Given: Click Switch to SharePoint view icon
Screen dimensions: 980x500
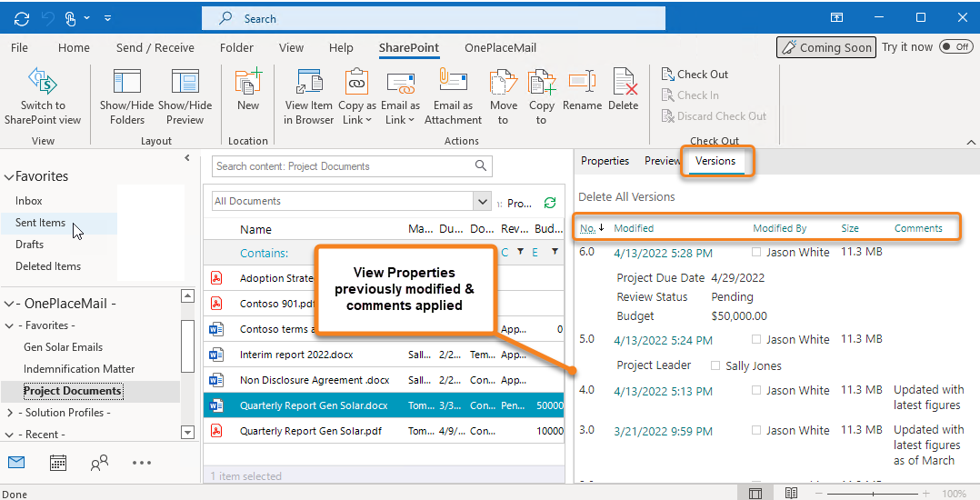Looking at the screenshot, I should click(x=43, y=81).
